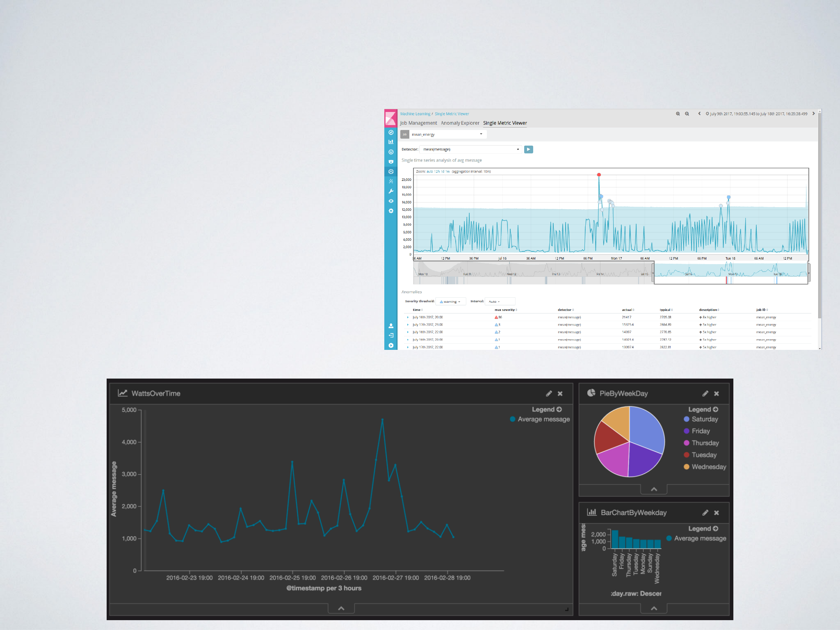Switch to the Job Management tab

pyautogui.click(x=418, y=123)
